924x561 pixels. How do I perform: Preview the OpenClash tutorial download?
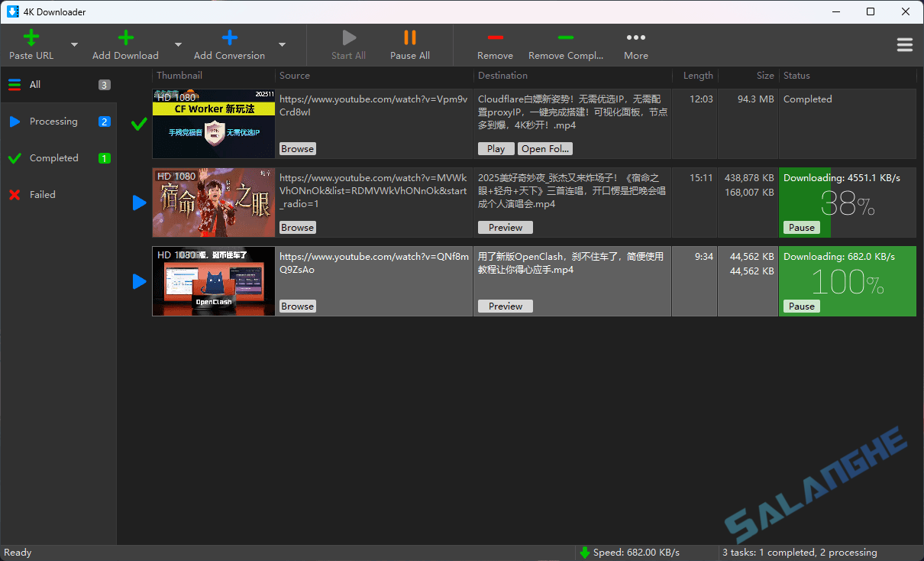click(x=505, y=306)
